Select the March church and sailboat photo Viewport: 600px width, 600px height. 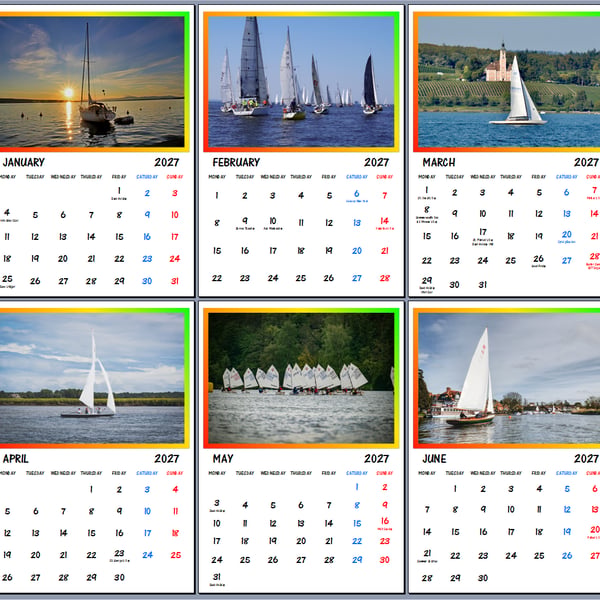(x=509, y=82)
